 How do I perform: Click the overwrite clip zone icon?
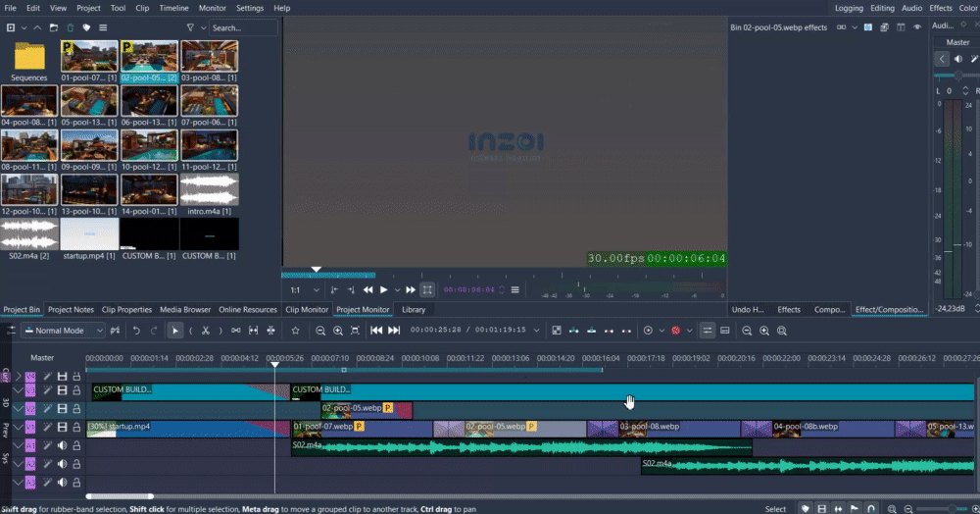(591, 331)
